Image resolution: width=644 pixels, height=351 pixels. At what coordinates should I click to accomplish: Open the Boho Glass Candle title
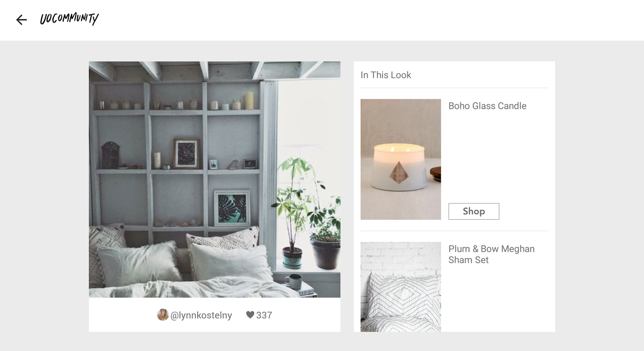[487, 106]
